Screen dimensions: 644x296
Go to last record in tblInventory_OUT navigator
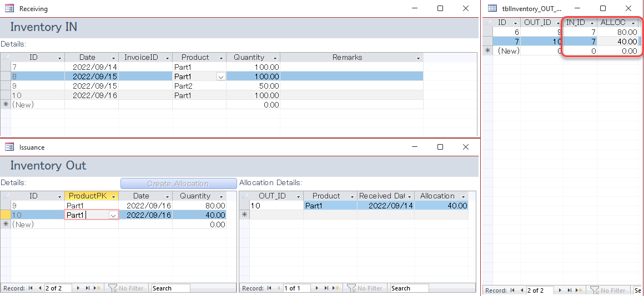[x=569, y=290]
